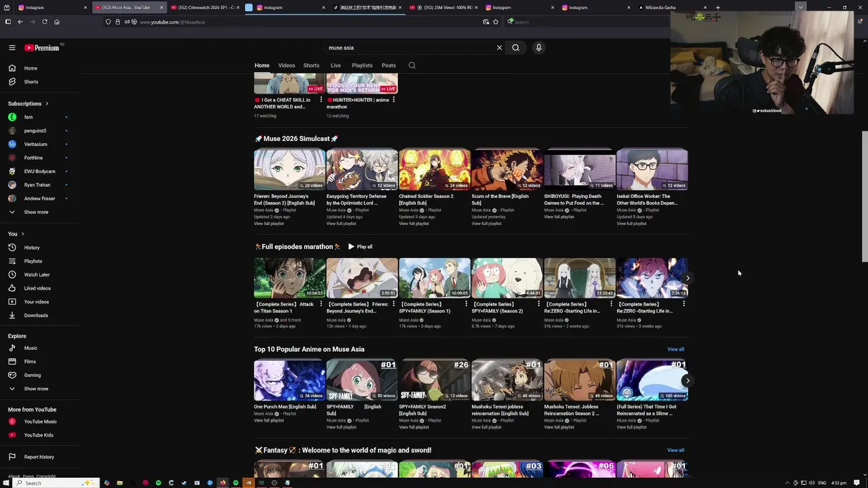Start voice search with the microphone
Viewport: 868px width, 488px height.
coord(538,47)
